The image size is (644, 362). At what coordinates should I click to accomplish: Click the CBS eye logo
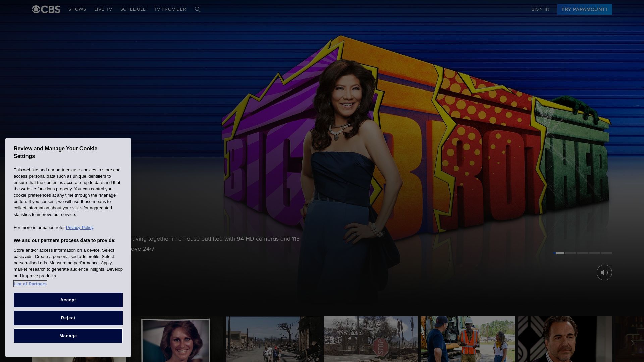tap(46, 9)
